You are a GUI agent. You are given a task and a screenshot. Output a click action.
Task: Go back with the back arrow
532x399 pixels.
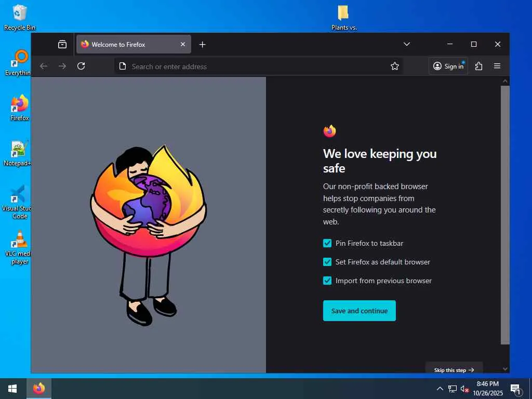coord(44,66)
